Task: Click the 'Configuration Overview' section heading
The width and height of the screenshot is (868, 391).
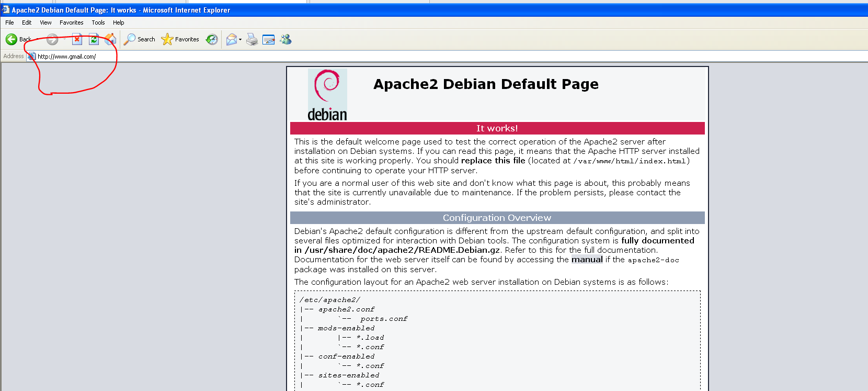Action: (x=497, y=218)
